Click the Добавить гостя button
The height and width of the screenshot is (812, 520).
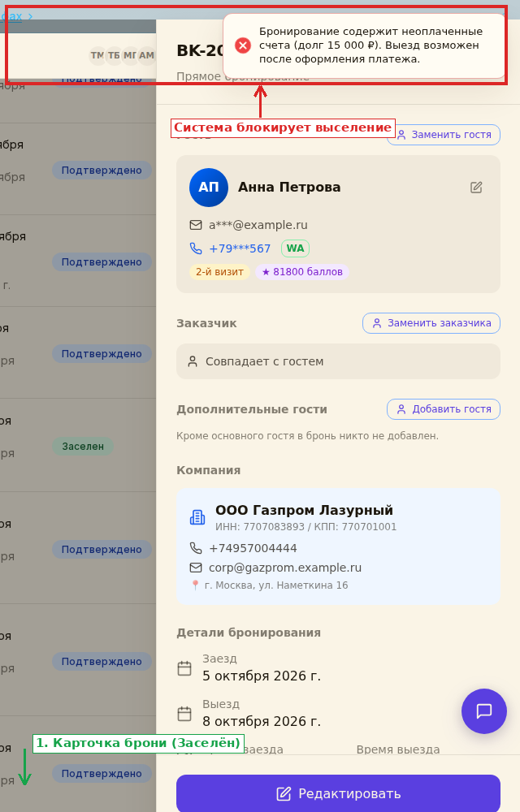click(x=444, y=409)
